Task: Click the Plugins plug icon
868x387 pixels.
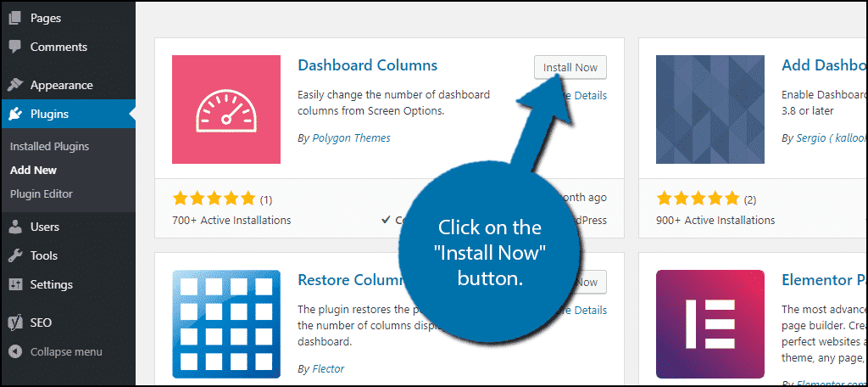Action: point(15,115)
